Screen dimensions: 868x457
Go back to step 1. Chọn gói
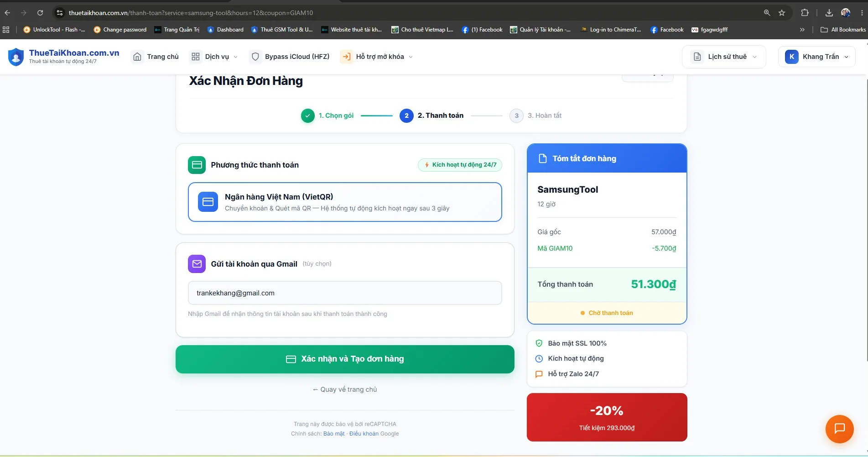327,116
